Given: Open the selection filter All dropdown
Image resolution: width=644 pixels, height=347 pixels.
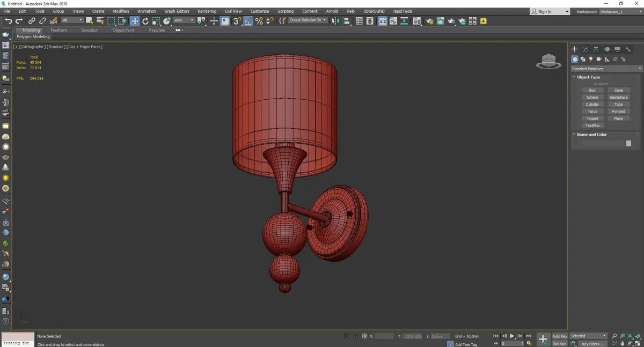Looking at the screenshot, I should point(72,20).
